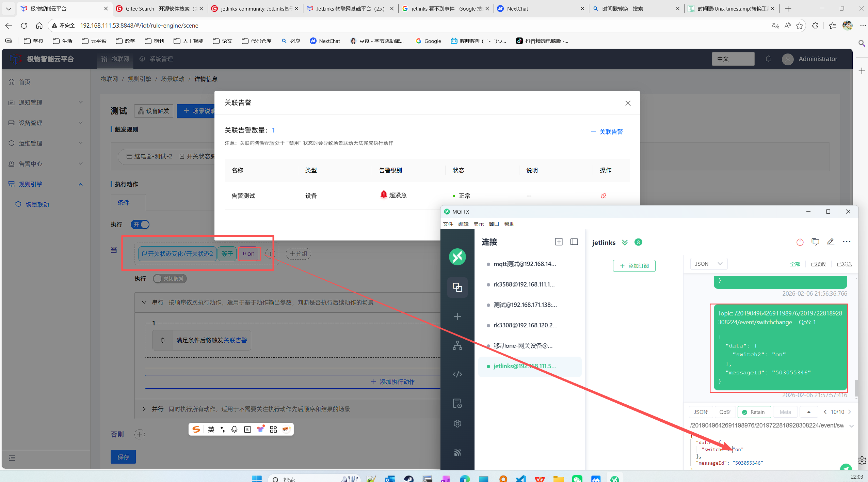The image size is (868, 482).
Task: Click the 添加订阅 button
Action: tap(634, 266)
